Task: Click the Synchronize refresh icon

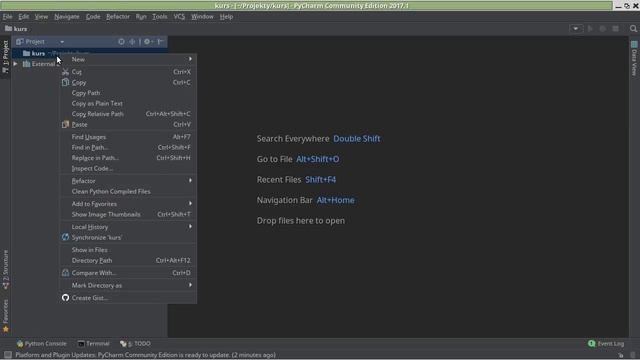Action: click(65, 237)
